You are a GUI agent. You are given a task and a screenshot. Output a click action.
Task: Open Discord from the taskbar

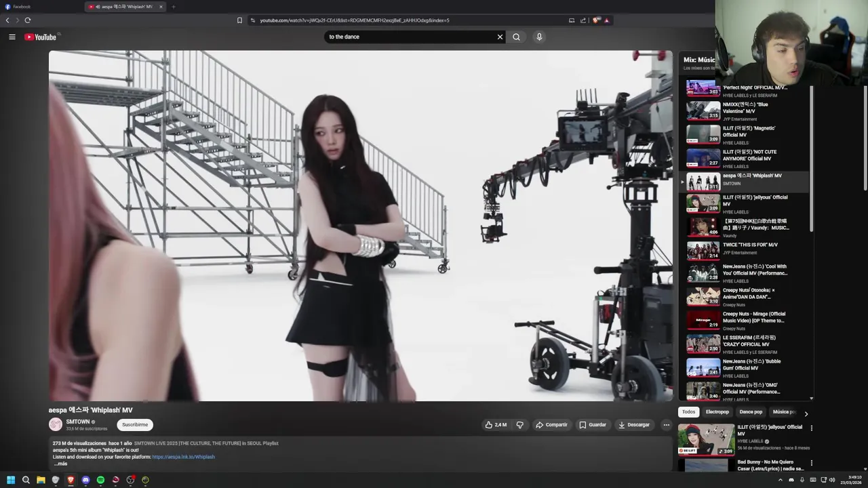85,480
